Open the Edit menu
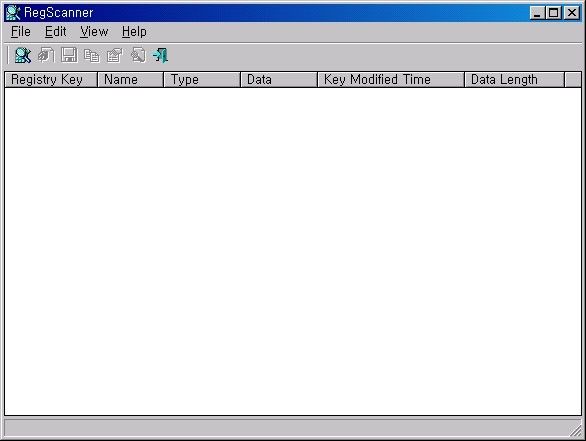This screenshot has height=441, width=586. pos(56,32)
